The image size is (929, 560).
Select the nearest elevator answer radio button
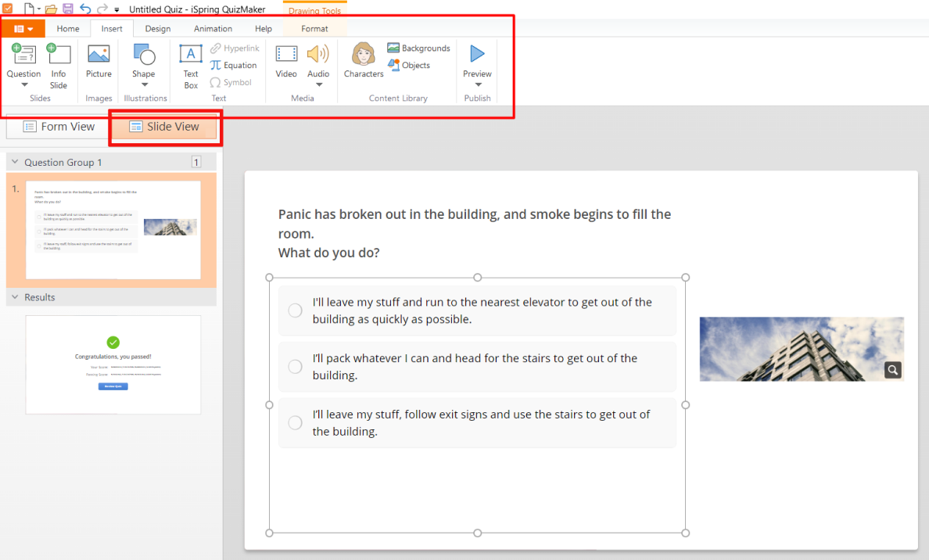point(295,311)
